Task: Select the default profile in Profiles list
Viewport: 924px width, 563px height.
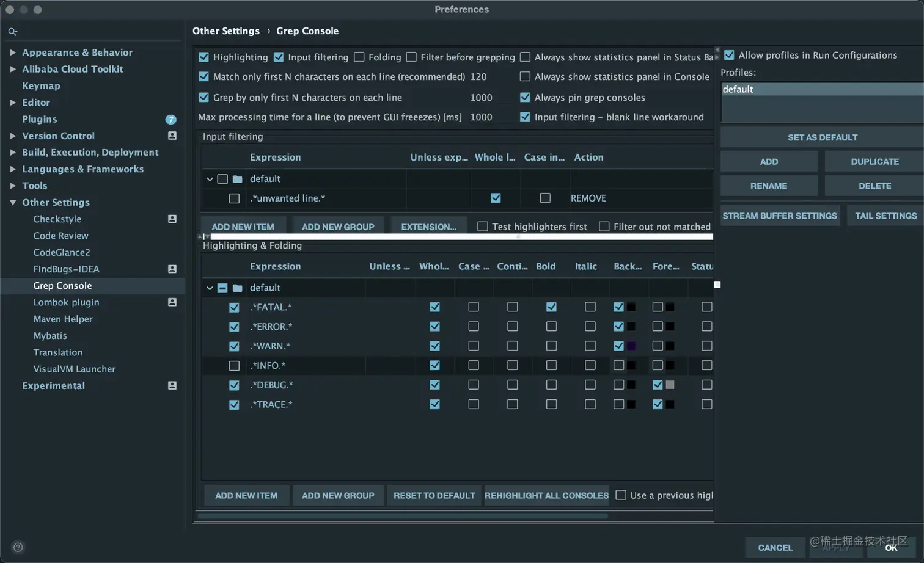Action: click(x=823, y=89)
